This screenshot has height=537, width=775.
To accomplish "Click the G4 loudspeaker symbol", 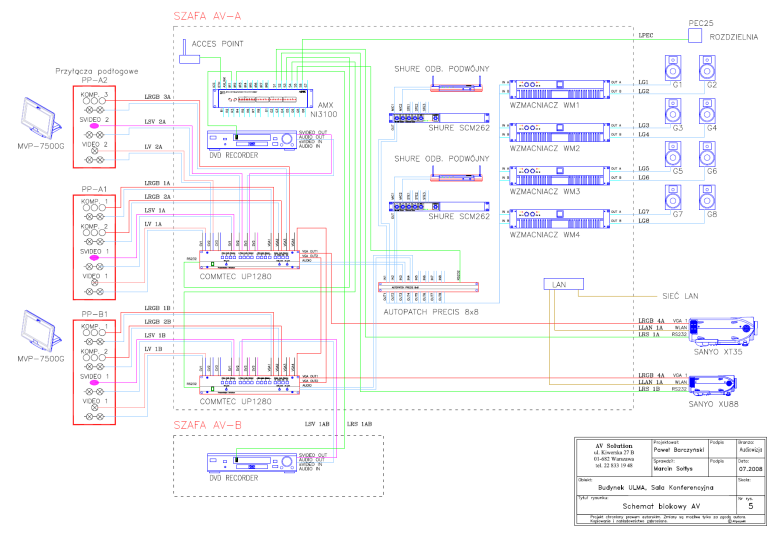I will 707,111.
